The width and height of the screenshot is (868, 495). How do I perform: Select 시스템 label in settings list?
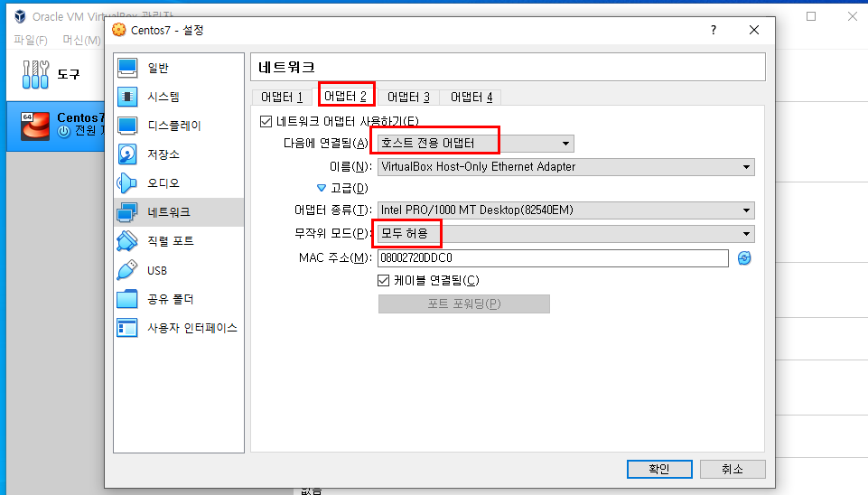pos(163,97)
